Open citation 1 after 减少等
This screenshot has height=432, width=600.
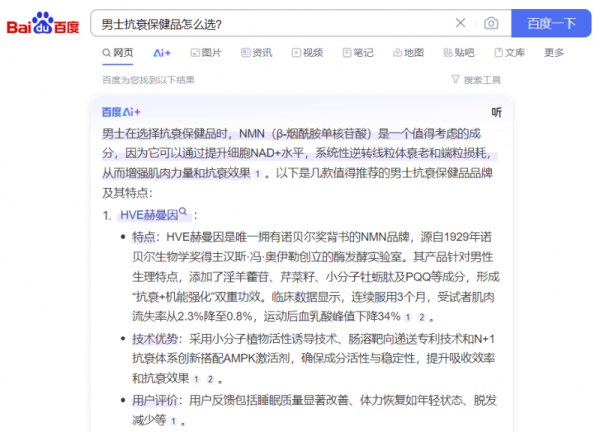pyautogui.click(x=173, y=421)
